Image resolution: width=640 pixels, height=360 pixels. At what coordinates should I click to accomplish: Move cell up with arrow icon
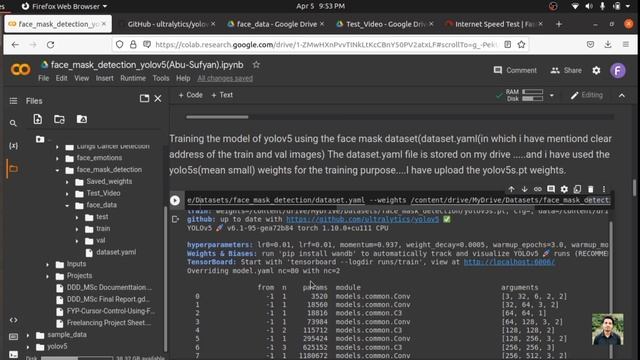tap(511, 189)
